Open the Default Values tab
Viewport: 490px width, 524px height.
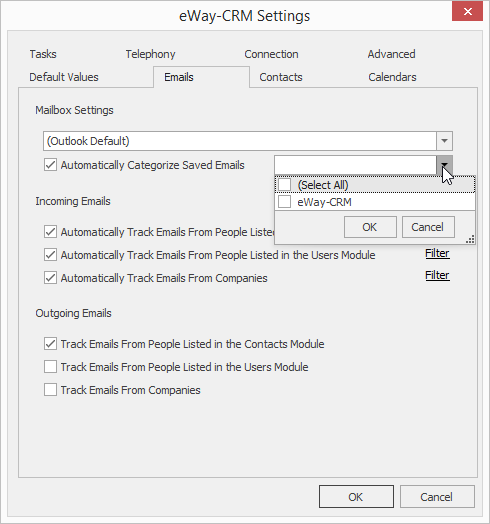tap(64, 77)
